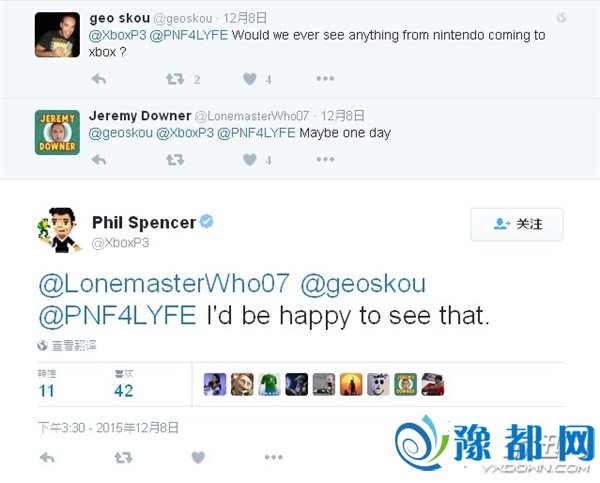
Task: Like geo skou's tweet
Action: [x=250, y=79]
